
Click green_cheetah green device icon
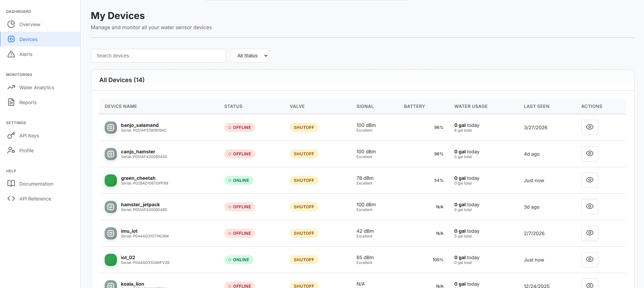(111, 180)
